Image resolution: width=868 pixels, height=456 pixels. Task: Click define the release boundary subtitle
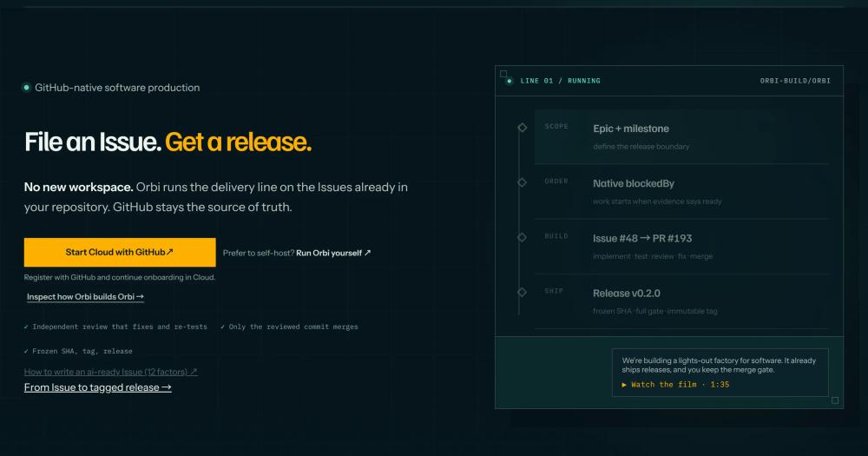click(641, 147)
